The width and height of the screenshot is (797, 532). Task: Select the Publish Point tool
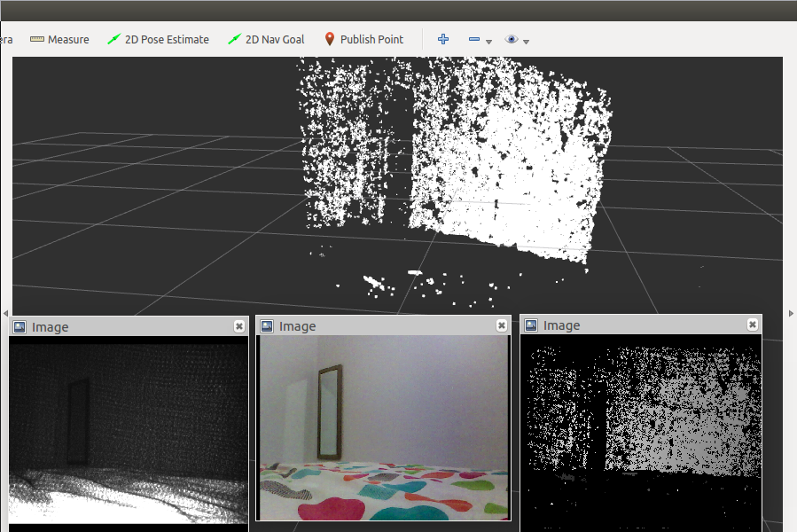363,39
